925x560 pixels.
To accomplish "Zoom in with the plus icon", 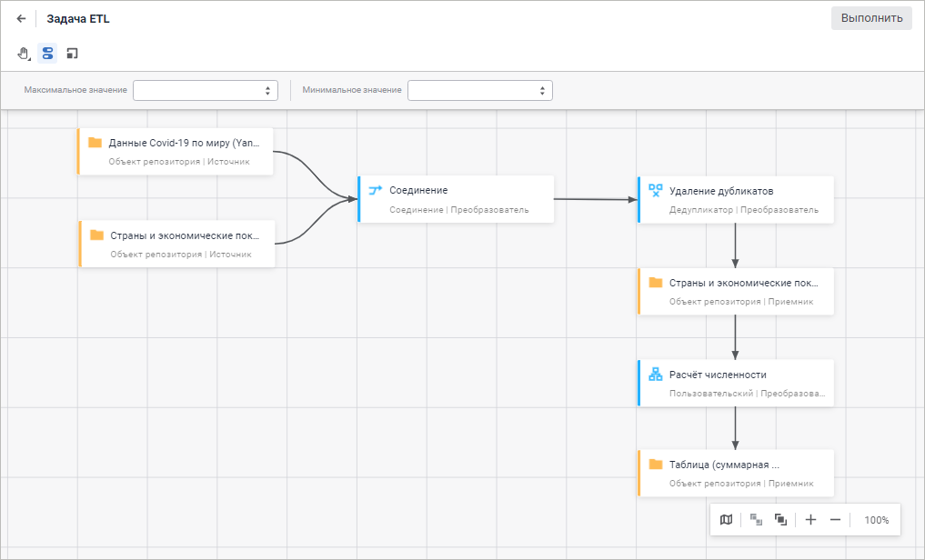I will (x=811, y=520).
